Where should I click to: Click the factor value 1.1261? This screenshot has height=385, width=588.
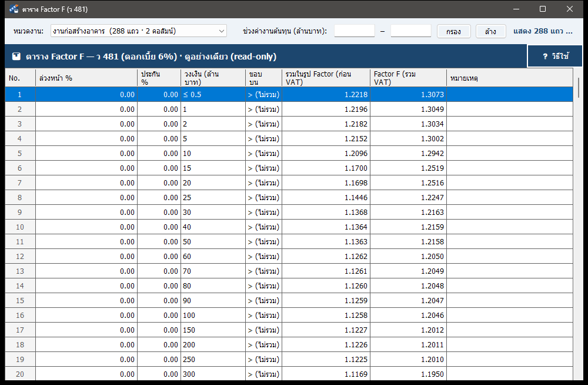click(326, 271)
